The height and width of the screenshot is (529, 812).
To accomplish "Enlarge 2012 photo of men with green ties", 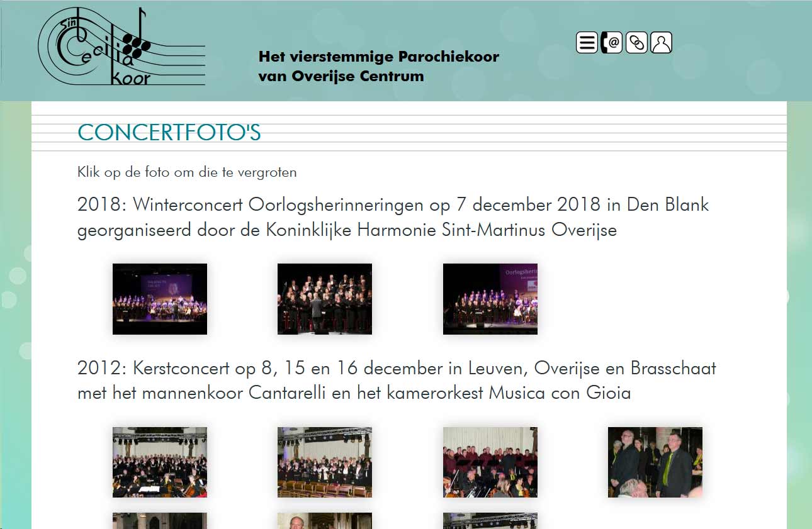I will click(x=655, y=462).
